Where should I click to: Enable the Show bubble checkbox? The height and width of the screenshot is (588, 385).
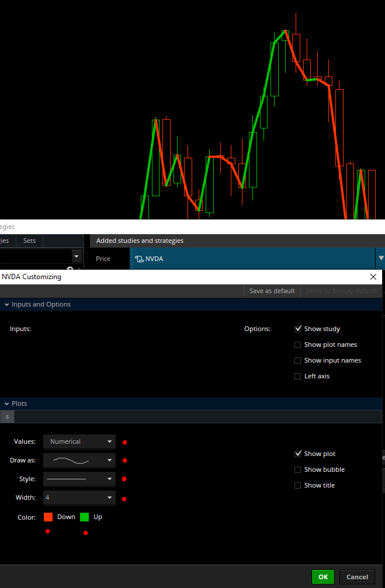(x=298, y=470)
